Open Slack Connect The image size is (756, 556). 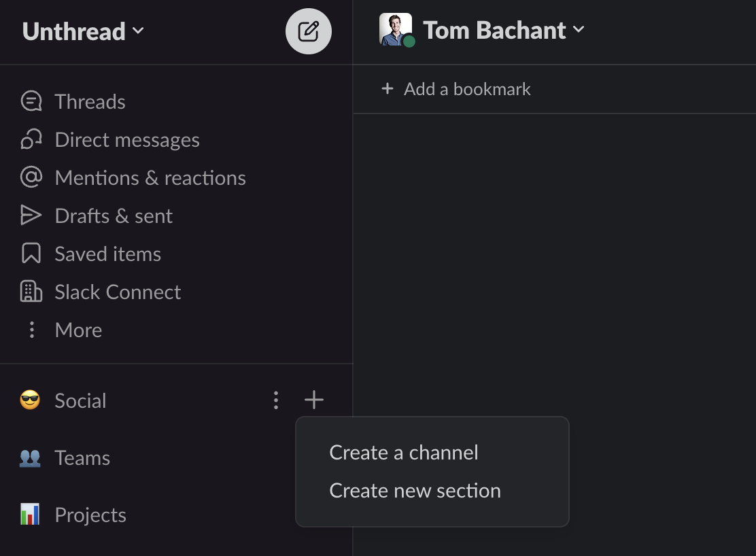pyautogui.click(x=117, y=292)
